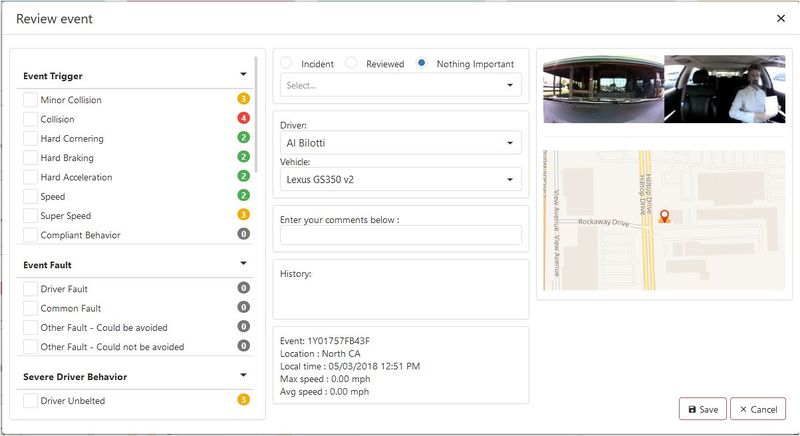Save the event review

(702, 409)
